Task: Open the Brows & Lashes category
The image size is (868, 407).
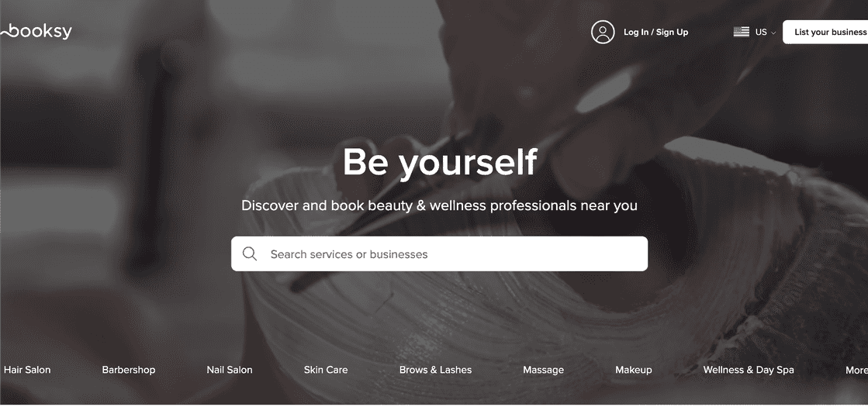Action: click(436, 370)
